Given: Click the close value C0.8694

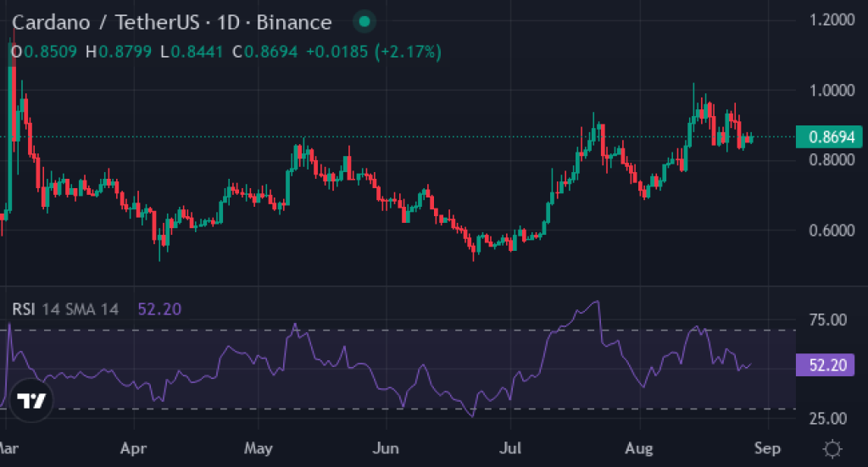Looking at the screenshot, I should coord(265,52).
